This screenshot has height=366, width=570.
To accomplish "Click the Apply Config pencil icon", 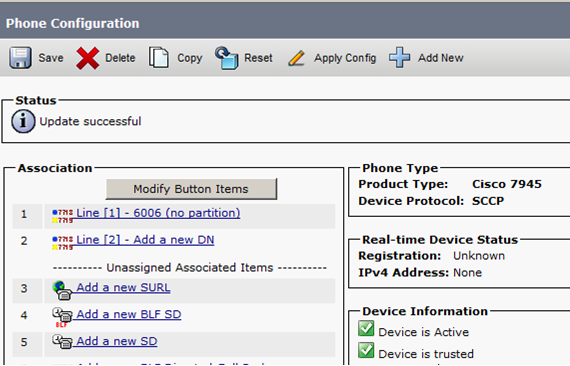I will click(x=297, y=58).
